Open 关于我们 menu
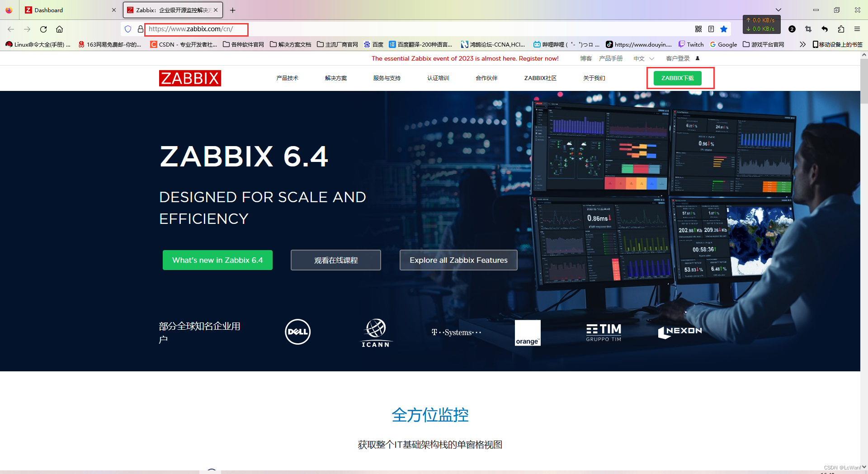The width and height of the screenshot is (868, 474). coord(594,78)
